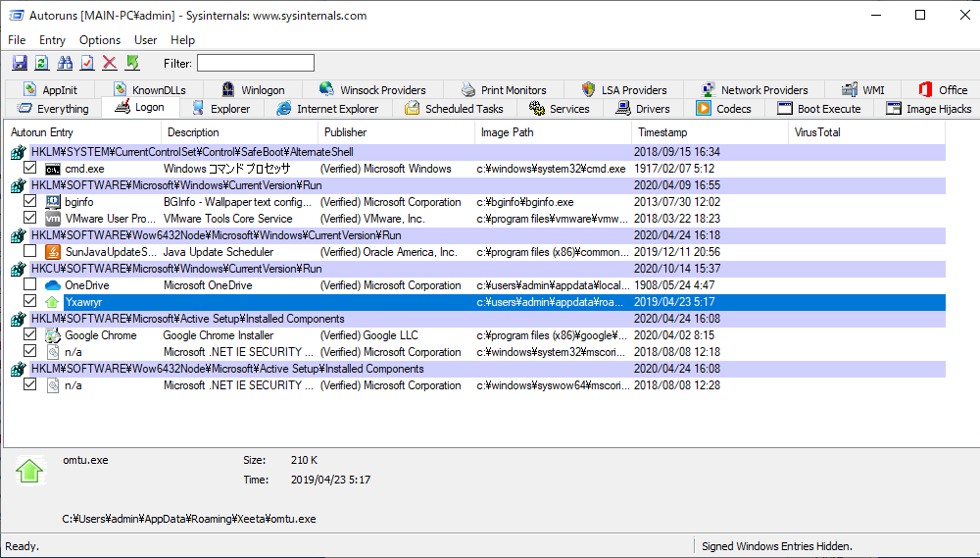Open the Options menu
This screenshot has width=980, height=558.
pyautogui.click(x=99, y=40)
